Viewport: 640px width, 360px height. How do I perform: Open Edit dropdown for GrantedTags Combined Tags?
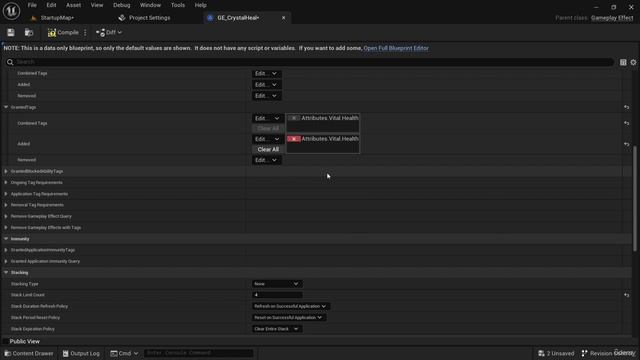pyautogui.click(x=268, y=118)
